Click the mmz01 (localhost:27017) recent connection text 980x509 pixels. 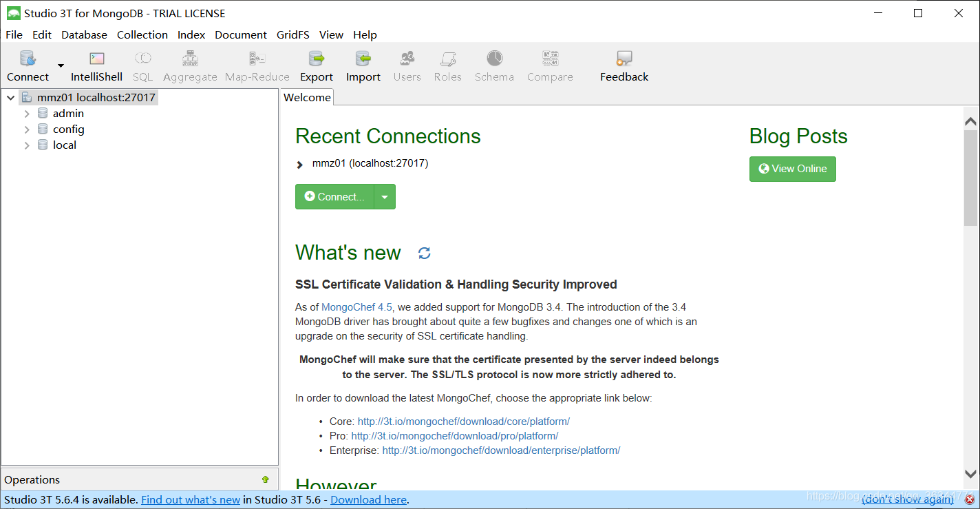370,163
